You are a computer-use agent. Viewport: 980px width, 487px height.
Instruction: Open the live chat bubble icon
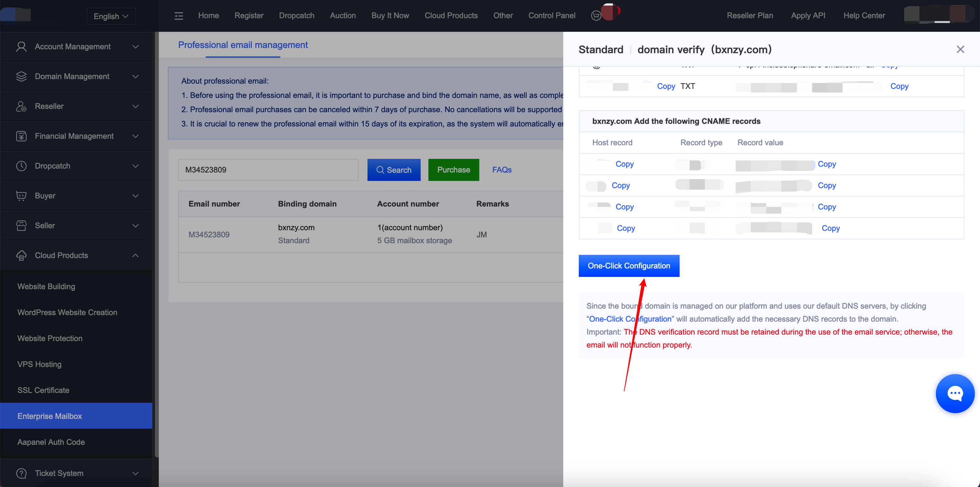click(955, 393)
